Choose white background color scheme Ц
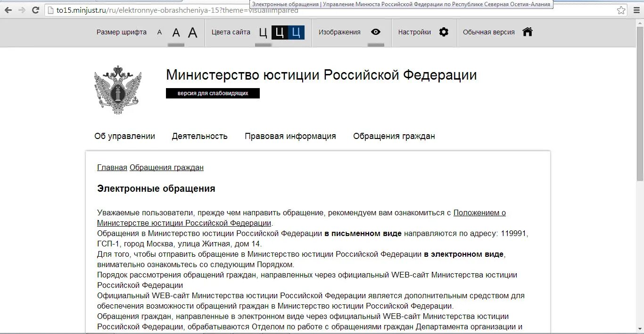 click(x=263, y=33)
